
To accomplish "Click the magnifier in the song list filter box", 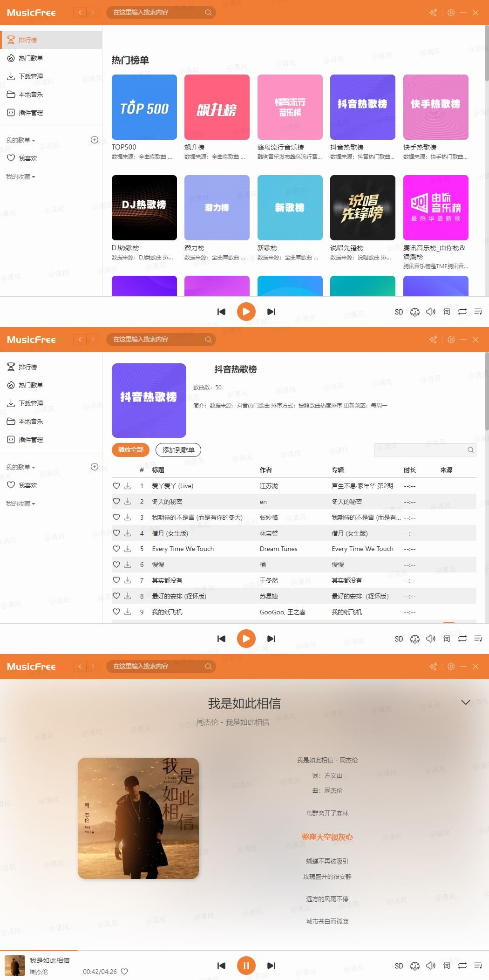I will (470, 450).
